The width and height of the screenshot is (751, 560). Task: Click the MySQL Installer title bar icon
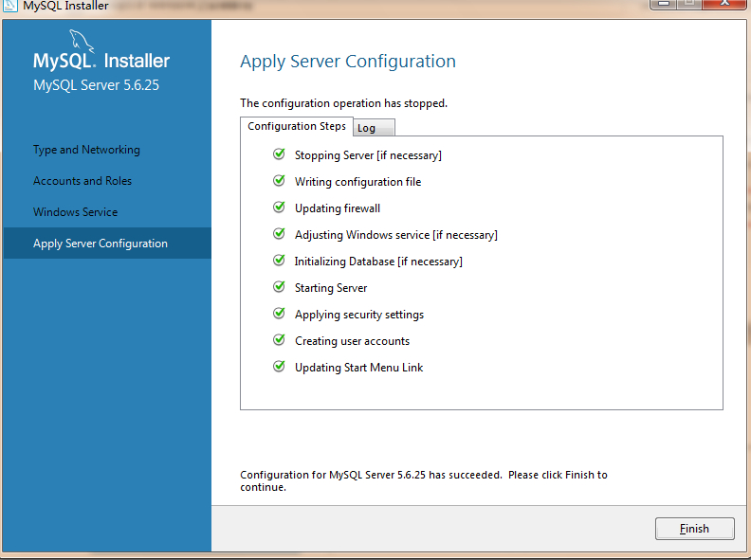10,6
